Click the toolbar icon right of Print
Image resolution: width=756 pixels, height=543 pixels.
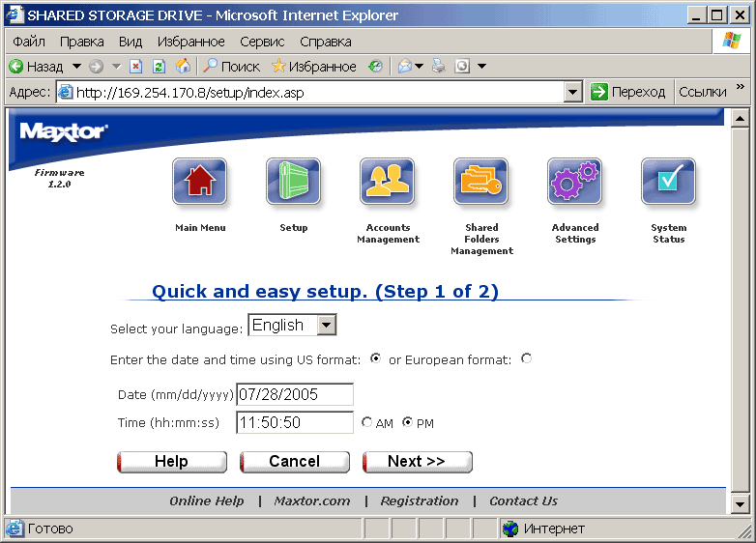pos(462,66)
